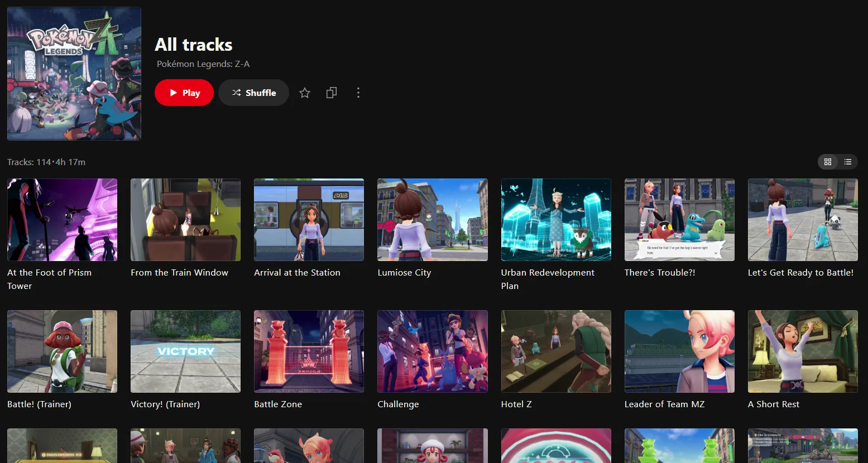Click the Victory! (Trainer) title text
Image resolution: width=868 pixels, height=463 pixels.
165,404
